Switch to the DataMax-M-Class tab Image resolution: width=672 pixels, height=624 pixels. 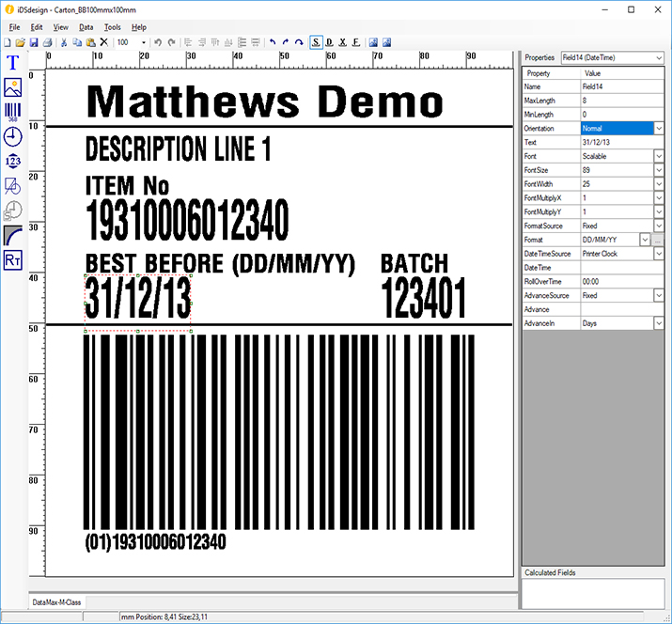(56, 602)
